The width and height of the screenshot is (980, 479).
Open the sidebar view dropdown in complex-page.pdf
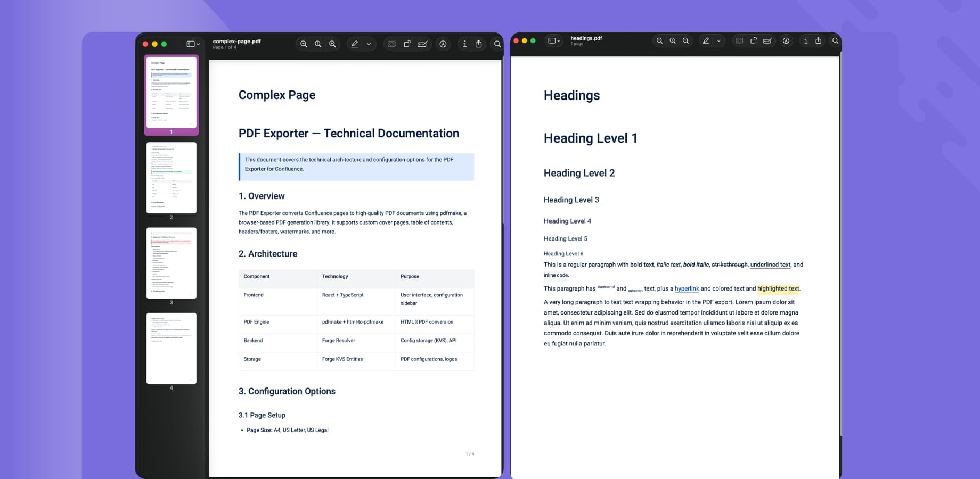click(x=192, y=44)
